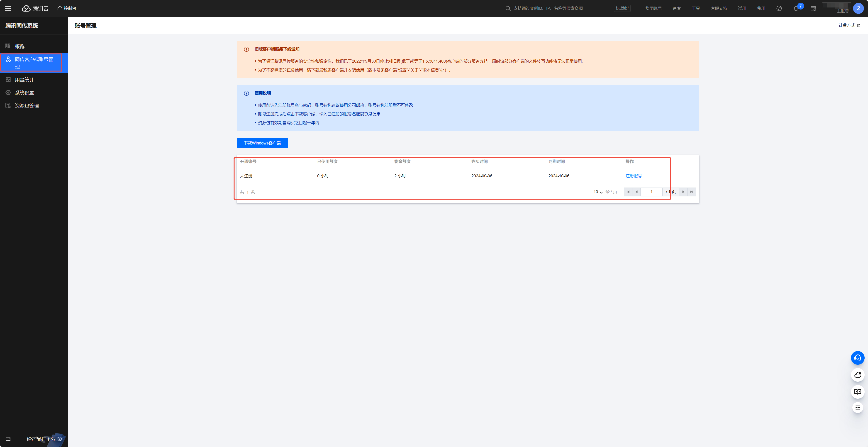Open 系统设置 in the sidebar
This screenshot has height=447, width=868.
[24, 92]
